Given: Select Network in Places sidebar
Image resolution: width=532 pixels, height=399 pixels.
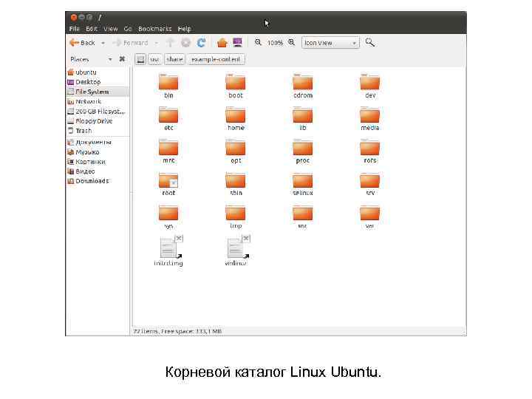Looking at the screenshot, I should (98, 101).
